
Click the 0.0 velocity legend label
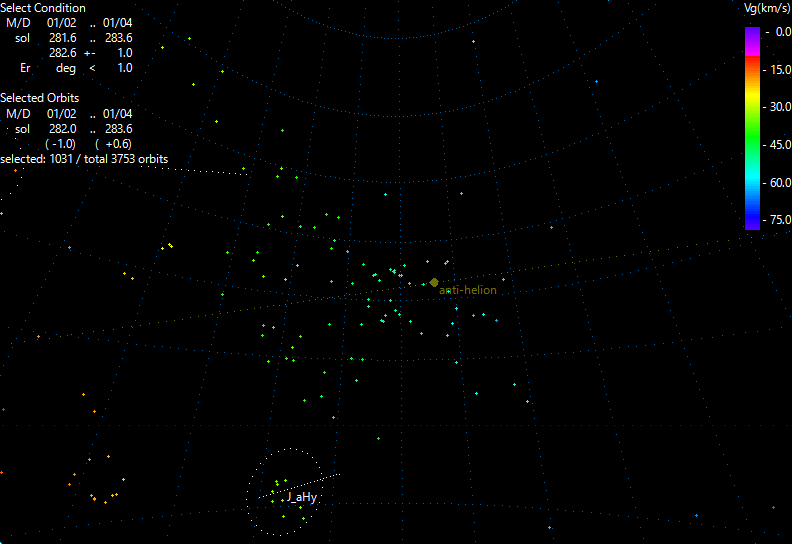click(x=783, y=32)
